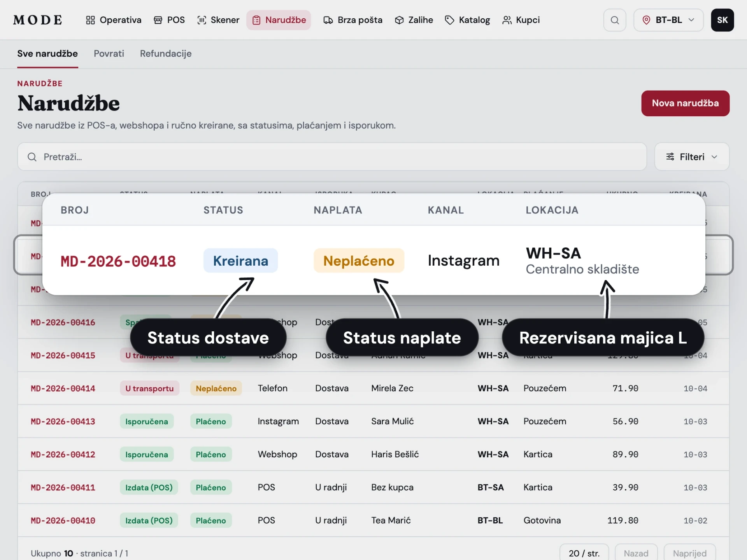Switch to the Povrati tab

pyautogui.click(x=109, y=54)
